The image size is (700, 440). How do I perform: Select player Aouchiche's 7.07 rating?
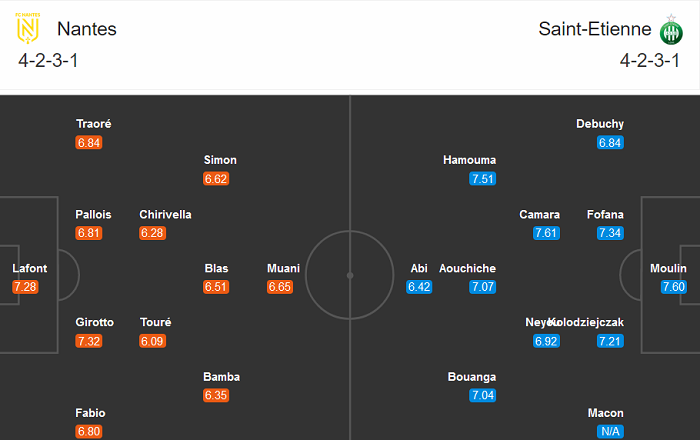point(483,287)
